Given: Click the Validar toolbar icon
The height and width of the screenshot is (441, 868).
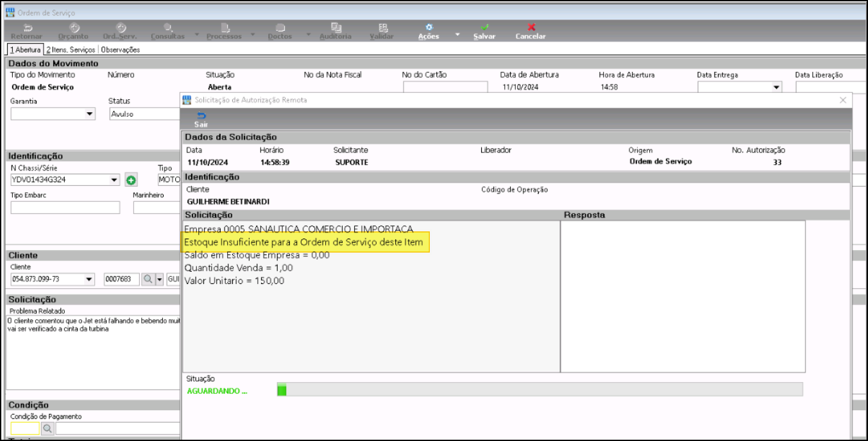Looking at the screenshot, I should [382, 28].
